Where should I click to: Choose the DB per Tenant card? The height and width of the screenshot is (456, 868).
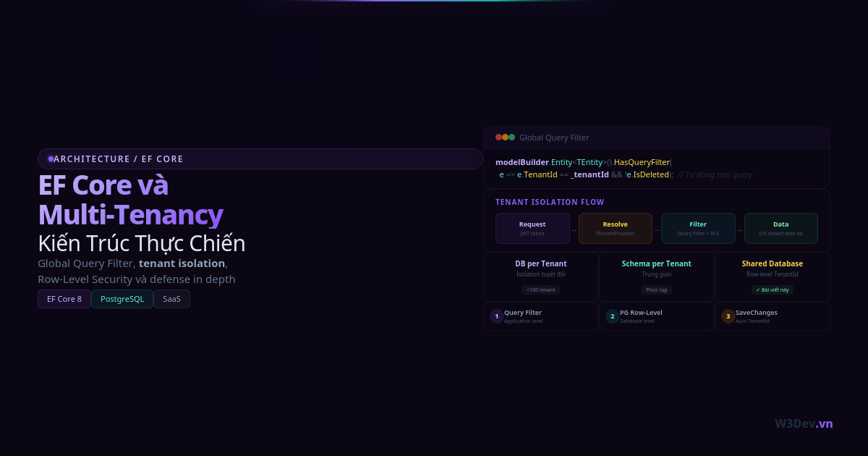[541, 276]
